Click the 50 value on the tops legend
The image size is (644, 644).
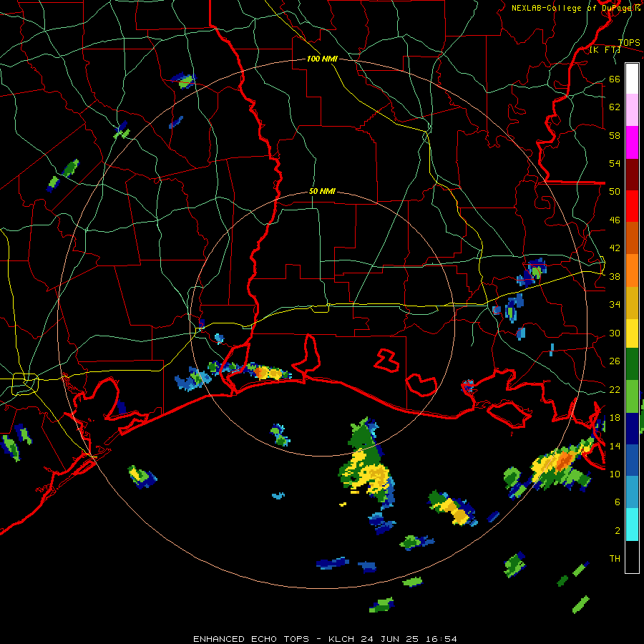pos(615,192)
